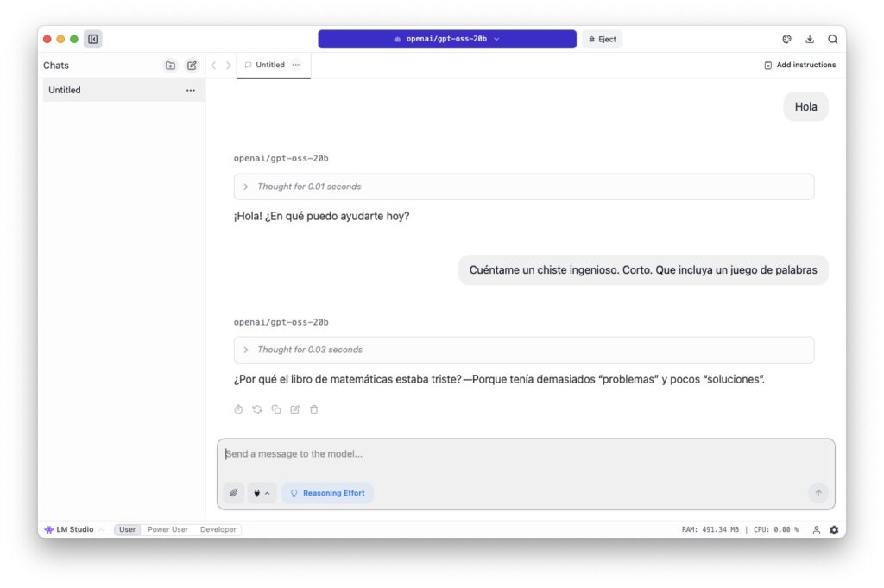This screenshot has height=588, width=884.
Task: Expand the 'Thought for 0.03 seconds' section
Action: pos(524,350)
